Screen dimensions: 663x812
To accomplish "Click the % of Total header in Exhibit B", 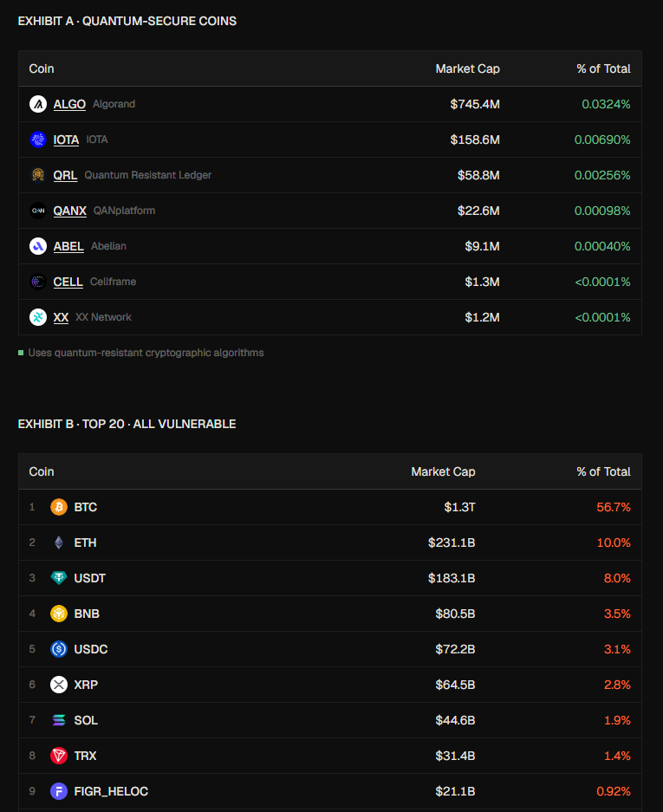I will coord(603,471).
